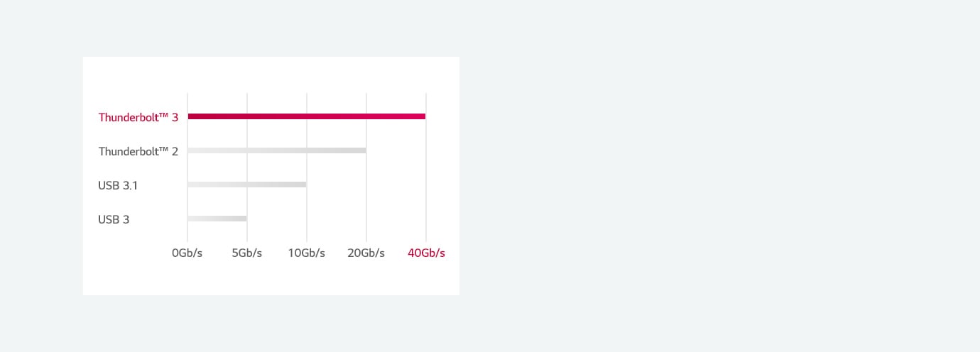Click the right end of the USB 3 bar
Image resolution: width=980 pixels, height=352 pixels.
click(244, 219)
